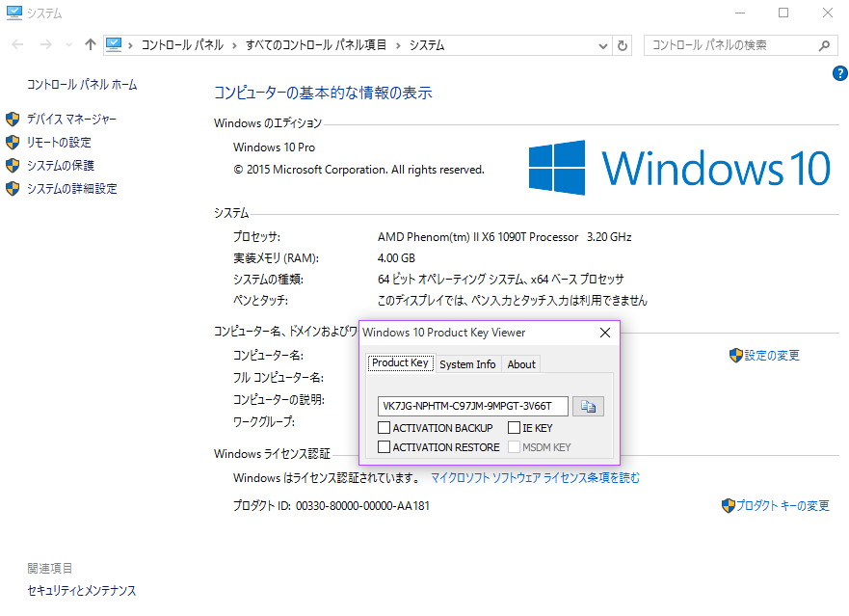849x616 pixels.
Task: Read マイクロソフト ソフトウェア ライセンス条項 link
Action: pos(535,478)
